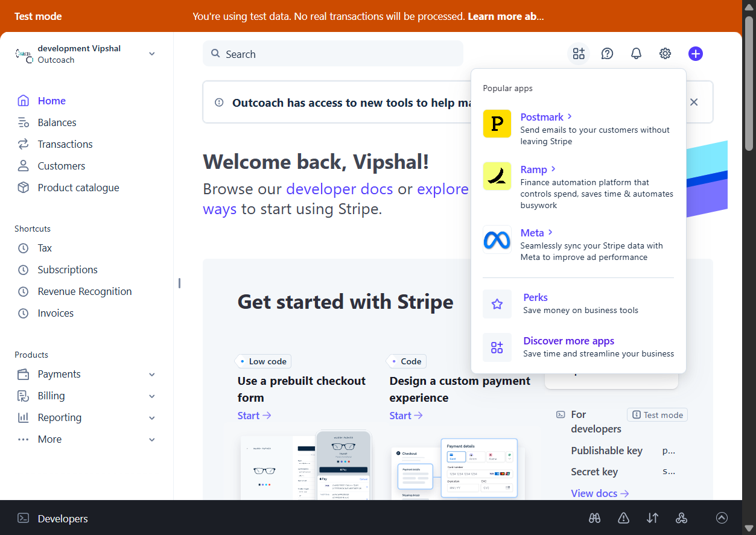The height and width of the screenshot is (535, 756).
Task: Click the Code tag above custom payment
Action: pos(406,361)
